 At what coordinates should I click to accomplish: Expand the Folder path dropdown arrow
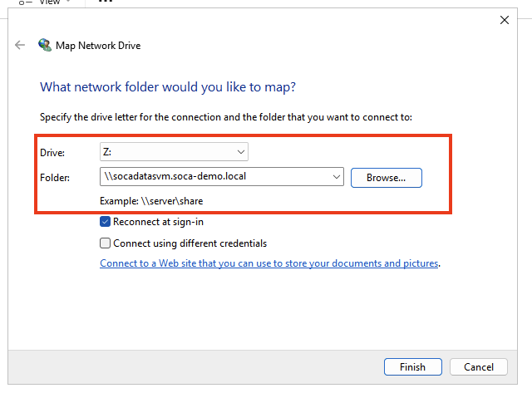[336, 177]
